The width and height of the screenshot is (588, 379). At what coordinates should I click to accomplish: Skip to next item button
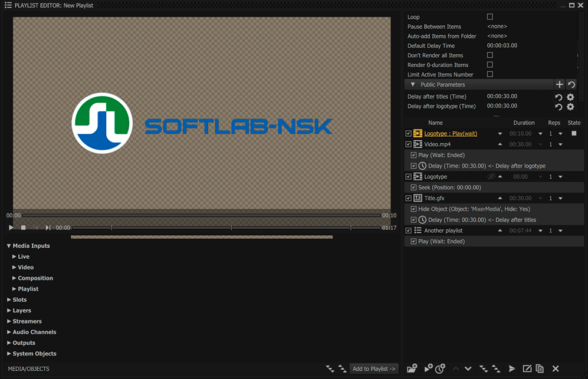(x=48, y=228)
